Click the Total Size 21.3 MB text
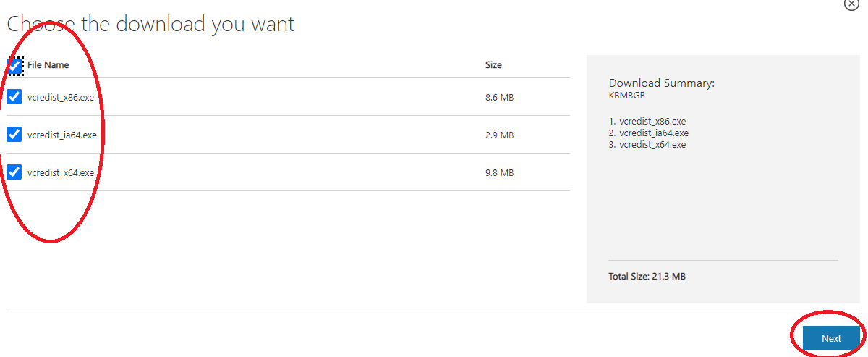The image size is (868, 357). click(x=647, y=277)
